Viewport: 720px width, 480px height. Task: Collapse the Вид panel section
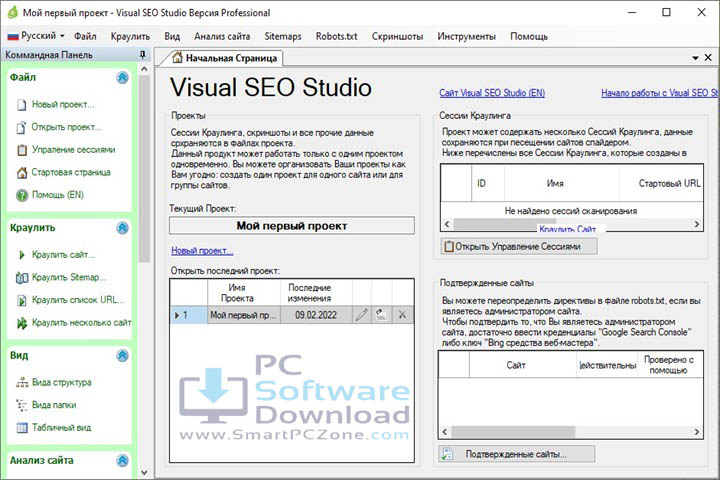click(x=122, y=356)
